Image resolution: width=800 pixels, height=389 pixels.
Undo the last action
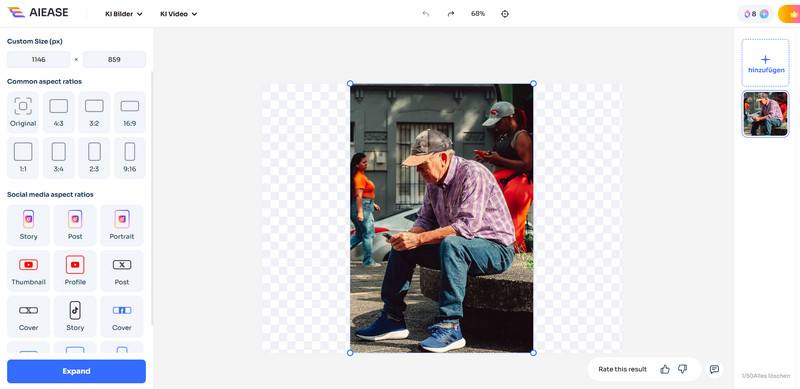tap(426, 14)
